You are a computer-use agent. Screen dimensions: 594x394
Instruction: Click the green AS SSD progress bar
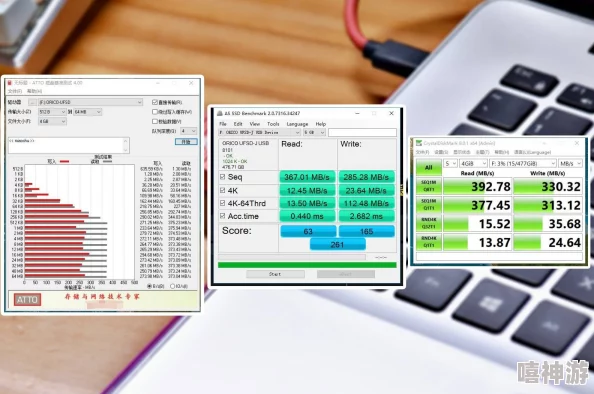307,265
